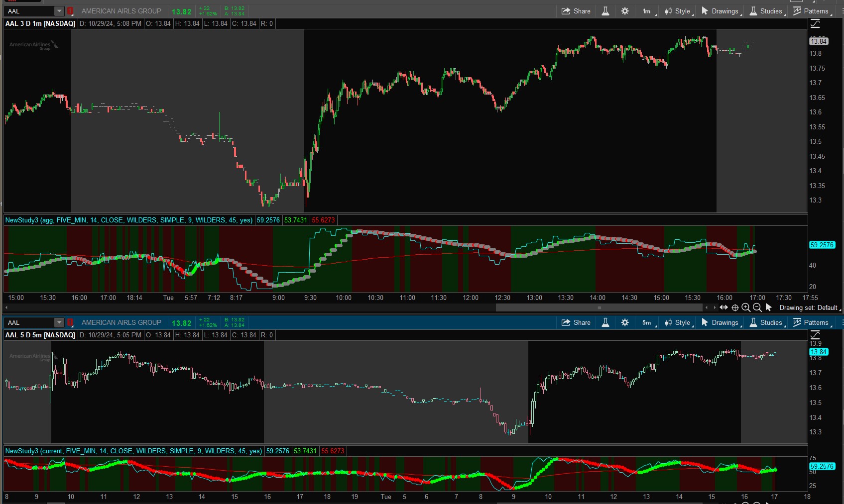Share the lower AAL 5m chart
The height and width of the screenshot is (504, 844).
point(576,322)
